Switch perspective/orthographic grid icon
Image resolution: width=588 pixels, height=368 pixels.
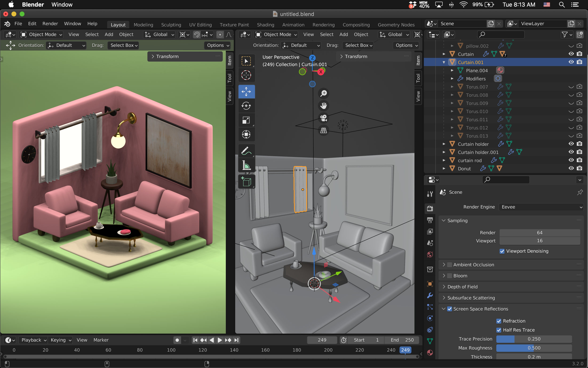(324, 130)
